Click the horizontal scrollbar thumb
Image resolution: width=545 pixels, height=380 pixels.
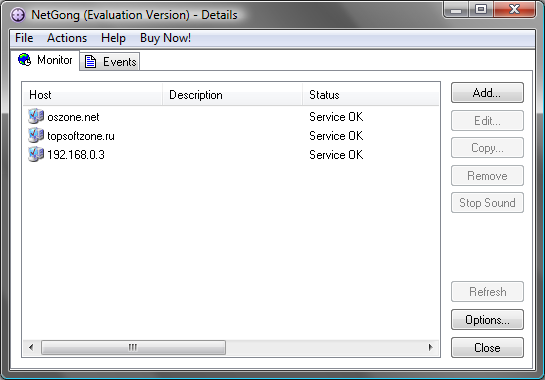[133, 347]
